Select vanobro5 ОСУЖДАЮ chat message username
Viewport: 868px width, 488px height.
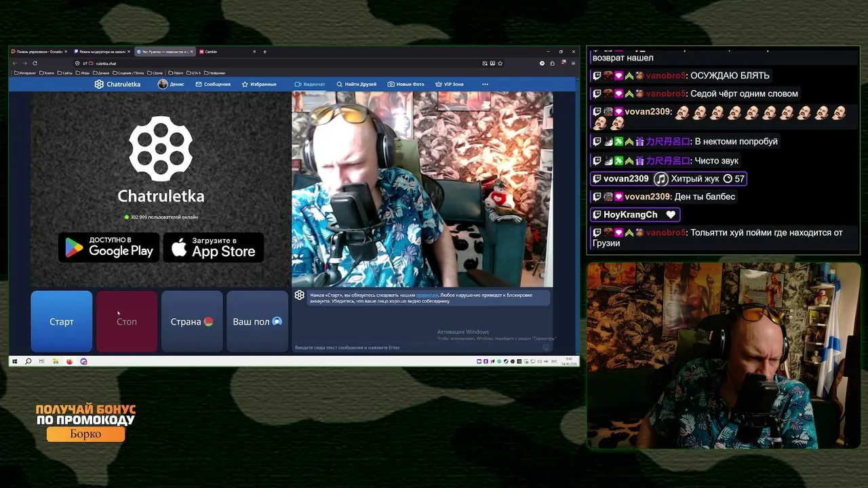tap(666, 75)
